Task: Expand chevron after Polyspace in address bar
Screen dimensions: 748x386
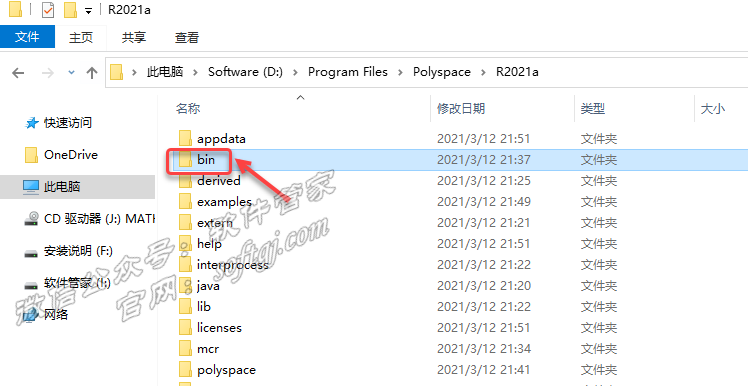Action: click(x=484, y=73)
